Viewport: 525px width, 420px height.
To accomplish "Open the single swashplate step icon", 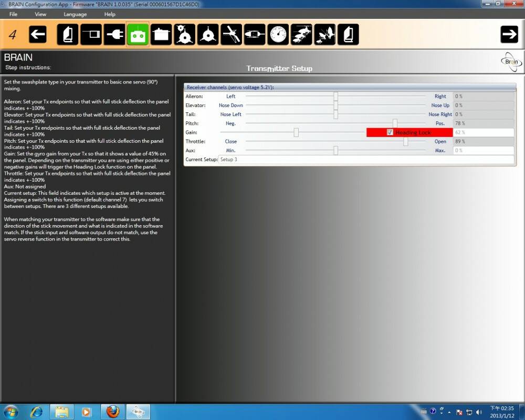I will 208,35.
